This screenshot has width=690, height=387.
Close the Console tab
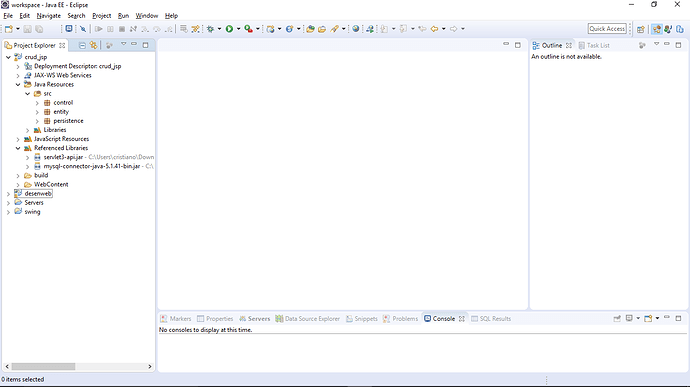click(x=462, y=319)
